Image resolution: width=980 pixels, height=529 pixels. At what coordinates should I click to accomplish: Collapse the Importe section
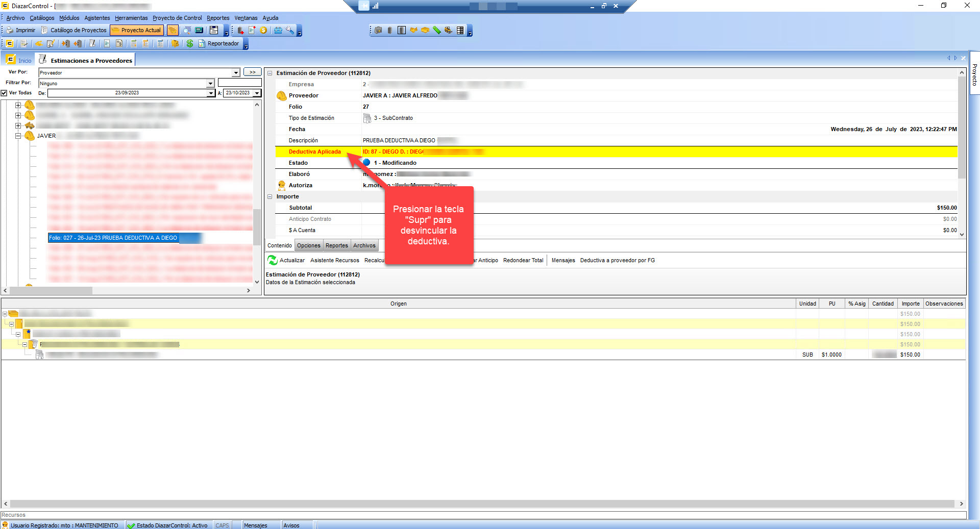click(x=270, y=196)
